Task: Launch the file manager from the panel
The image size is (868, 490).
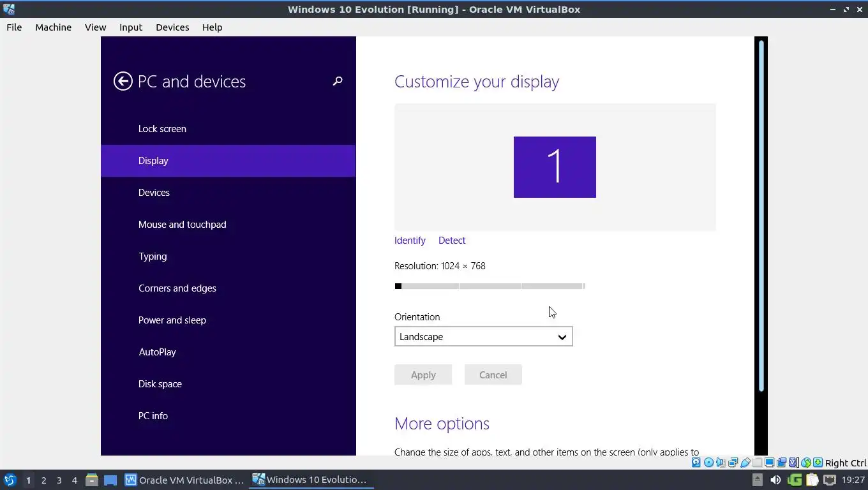Action: coord(91,480)
